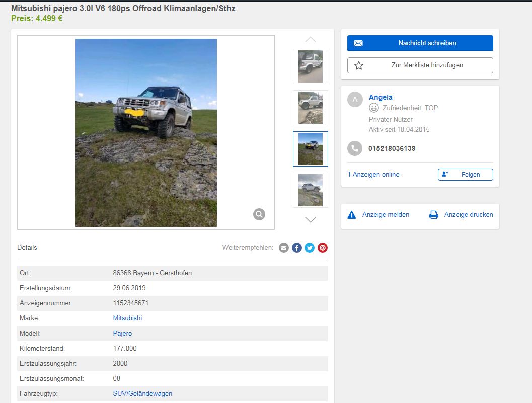Click the warning icon for Anzeige melden
The width and height of the screenshot is (532, 403).
point(352,215)
